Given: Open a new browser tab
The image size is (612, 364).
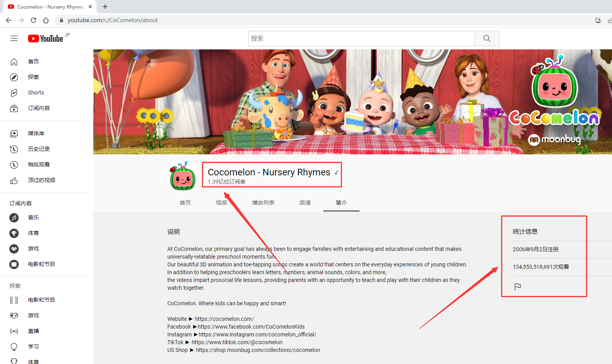Looking at the screenshot, I should [105, 7].
